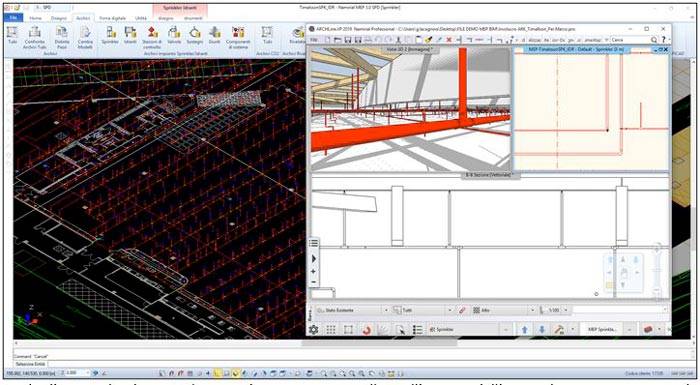Switch to the Home ribbon tab
The width and height of the screenshot is (700, 385).
(35, 18)
